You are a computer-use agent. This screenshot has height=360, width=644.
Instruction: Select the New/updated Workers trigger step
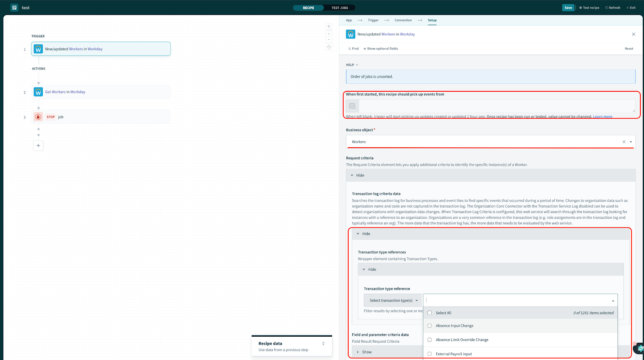point(101,49)
